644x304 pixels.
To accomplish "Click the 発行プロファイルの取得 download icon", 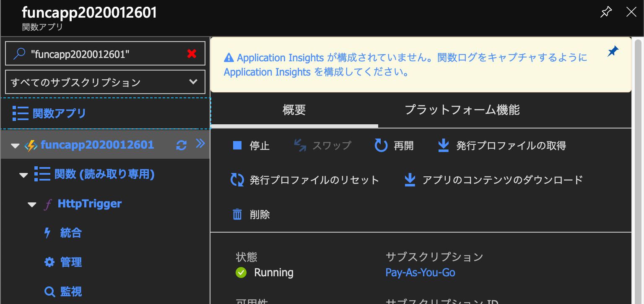I will (x=443, y=146).
